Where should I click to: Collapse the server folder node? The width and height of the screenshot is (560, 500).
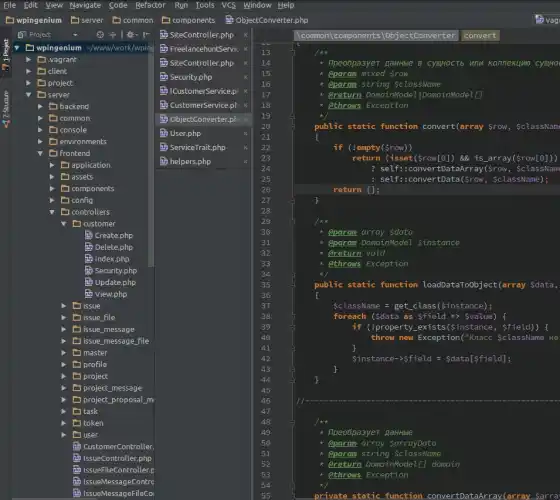coord(29,95)
